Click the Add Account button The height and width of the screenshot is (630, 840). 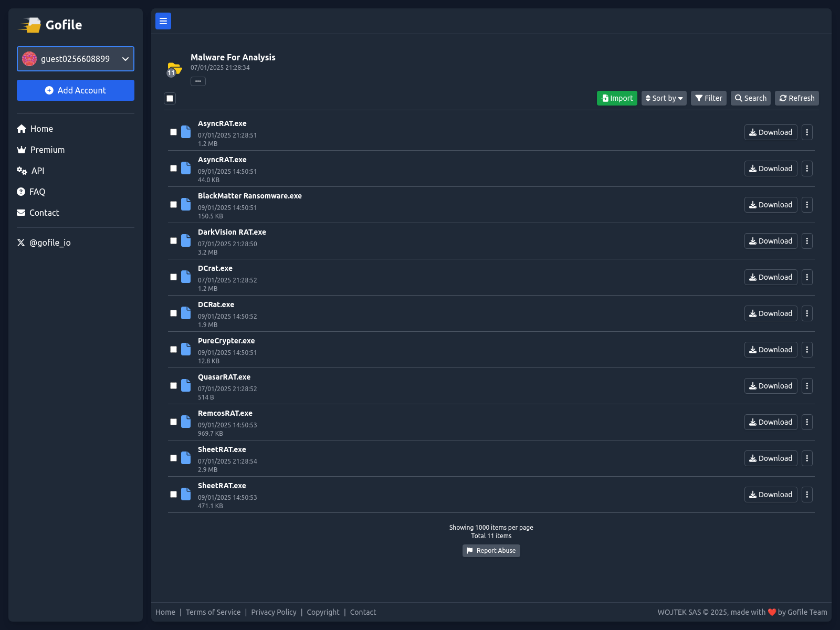click(x=76, y=90)
